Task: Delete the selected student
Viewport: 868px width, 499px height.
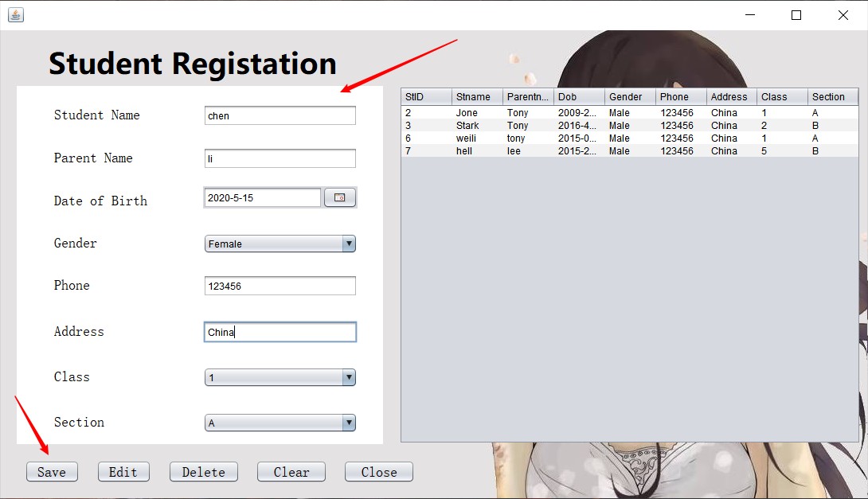Action: [203, 471]
